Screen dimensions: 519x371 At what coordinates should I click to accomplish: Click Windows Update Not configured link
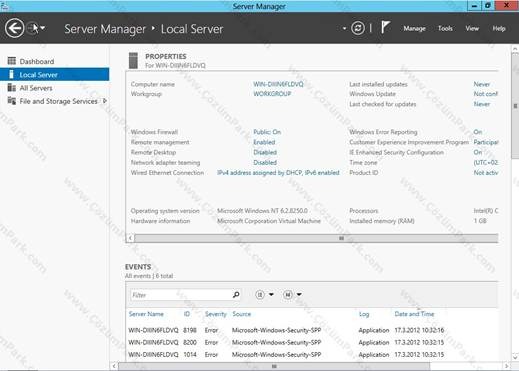[486, 94]
